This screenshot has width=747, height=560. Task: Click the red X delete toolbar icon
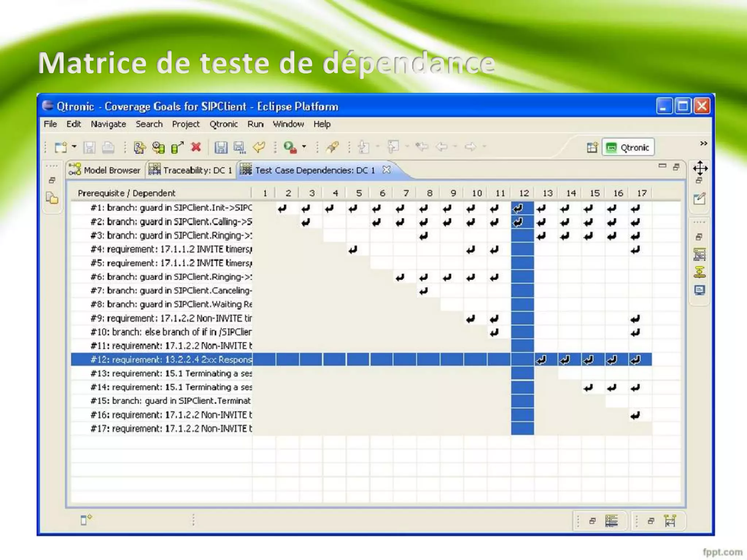point(196,147)
